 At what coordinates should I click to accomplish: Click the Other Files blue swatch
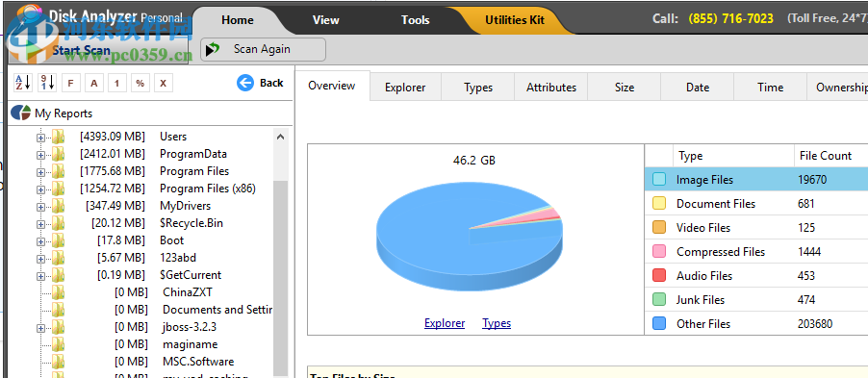tap(659, 324)
